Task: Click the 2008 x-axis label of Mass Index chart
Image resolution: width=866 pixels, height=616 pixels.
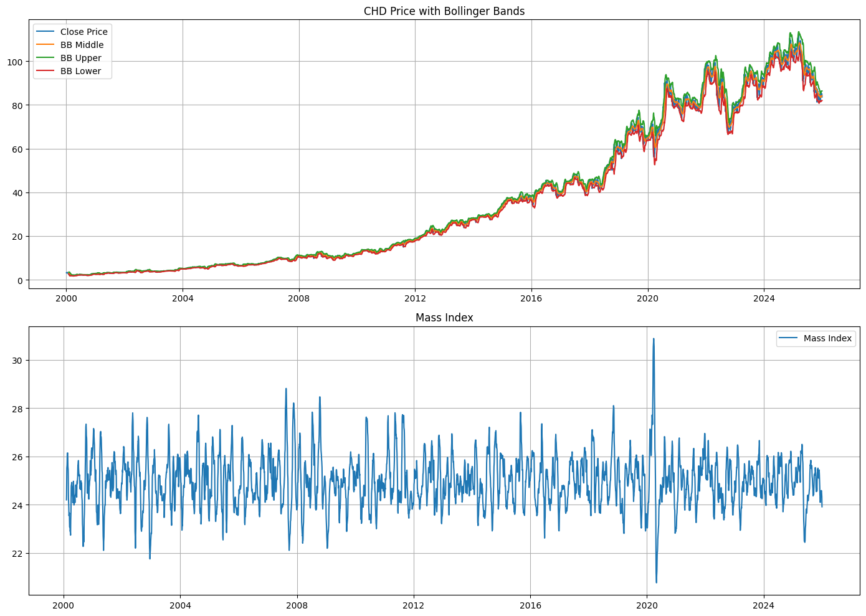Action: click(297, 605)
